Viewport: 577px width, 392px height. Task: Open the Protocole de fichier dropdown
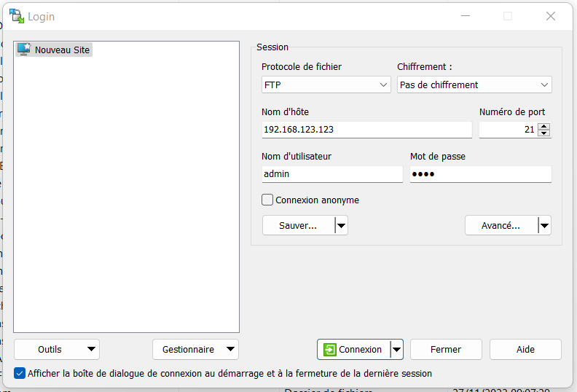coord(326,85)
